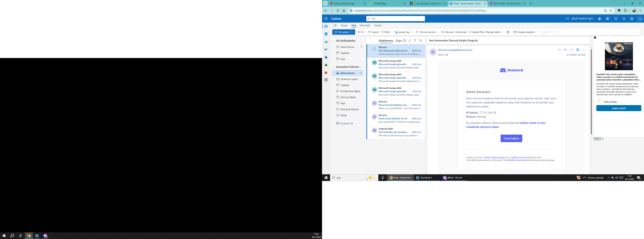
Task: Open the Yardım ribbon tab
Action: [378, 25]
